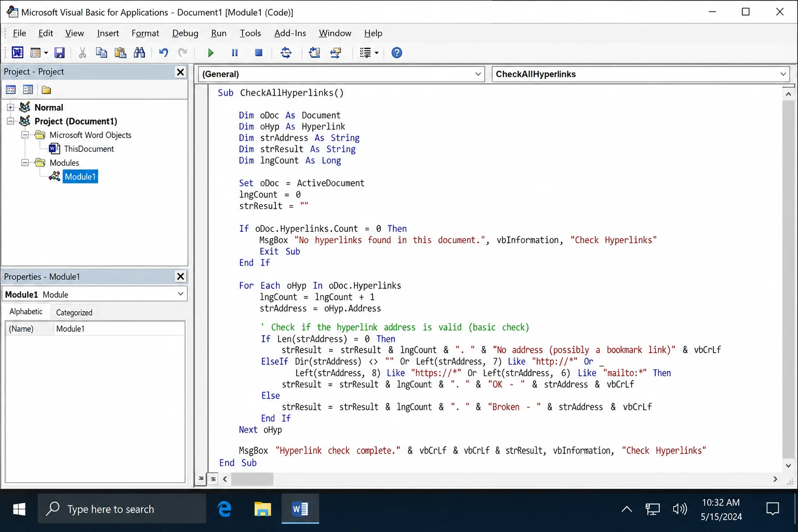Cut selection with the scissors icon
Image resolution: width=798 pixels, height=532 pixels.
(x=82, y=52)
